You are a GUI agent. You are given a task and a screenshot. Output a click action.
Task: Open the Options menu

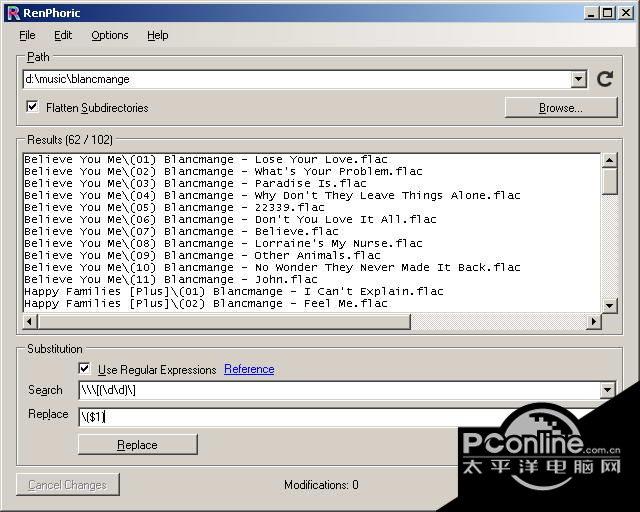(110, 35)
